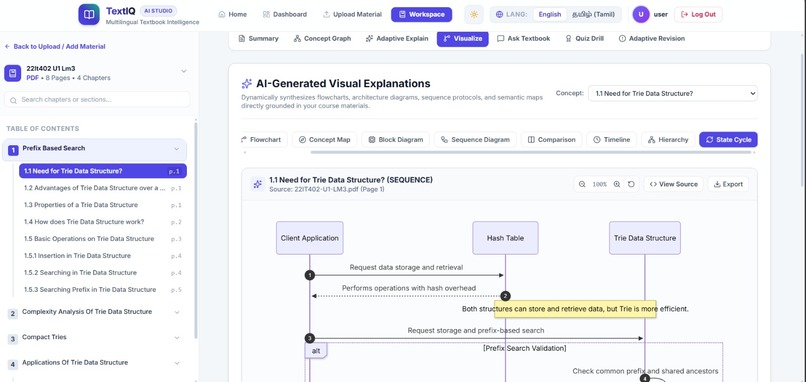
Task: Choose the Timeline diagram type
Action: tap(612, 140)
